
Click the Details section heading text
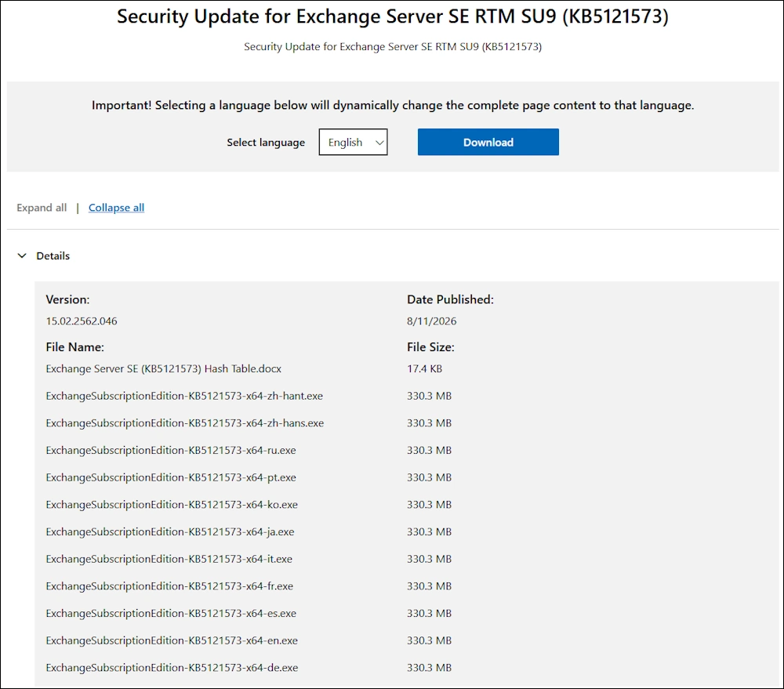53,256
